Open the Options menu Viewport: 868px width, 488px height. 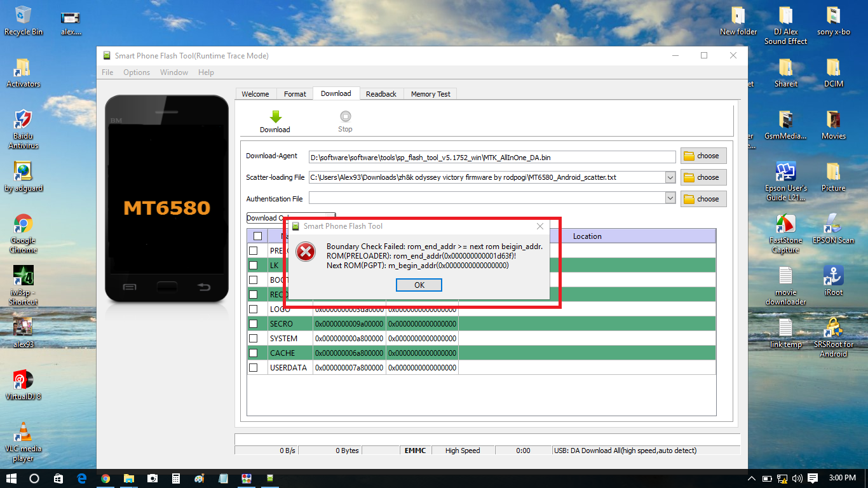point(137,72)
